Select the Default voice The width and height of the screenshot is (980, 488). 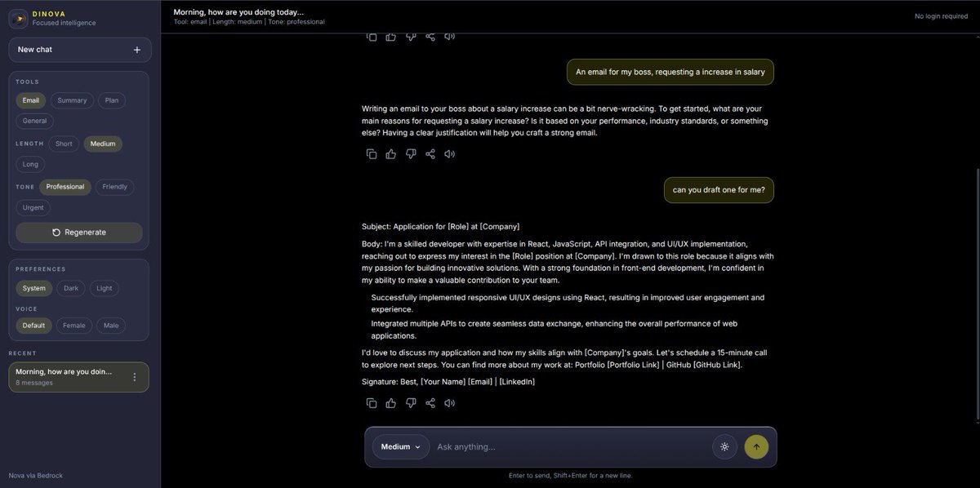33,326
